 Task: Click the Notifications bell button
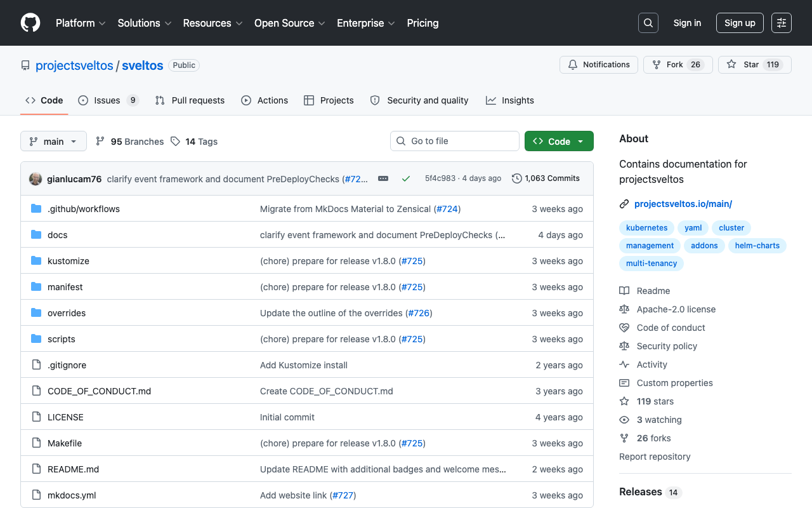click(599, 65)
